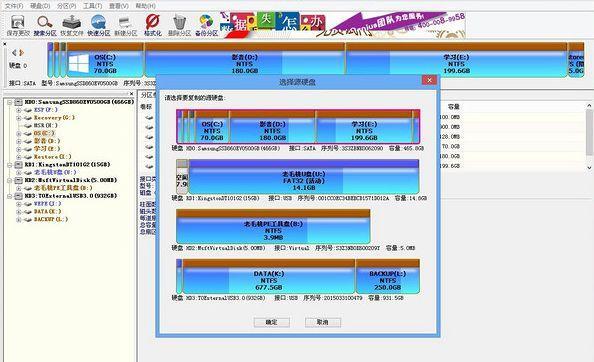Screen dimensions: 594x362
Task: Click the 搜索分区 magnifier toolbar icon
Action: click(x=45, y=22)
